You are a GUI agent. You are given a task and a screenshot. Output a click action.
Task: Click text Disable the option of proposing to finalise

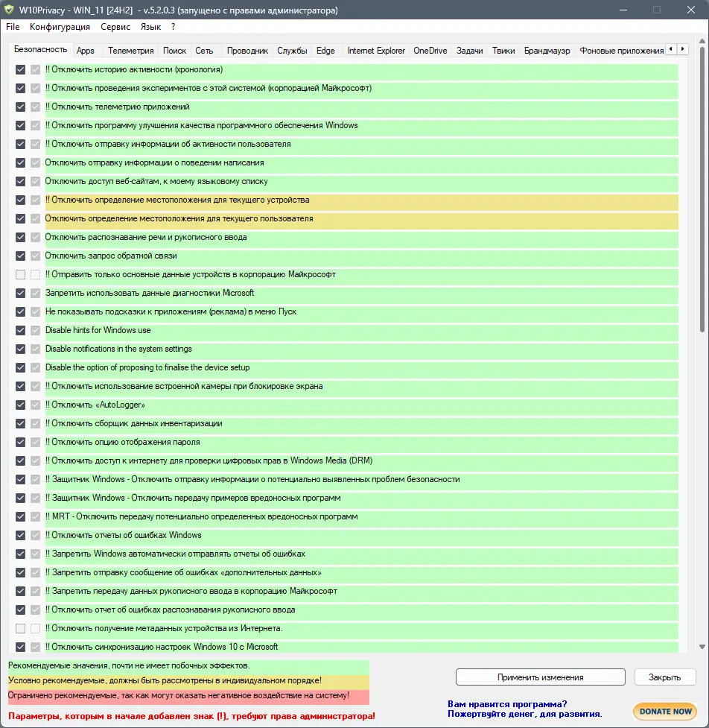[147, 367]
